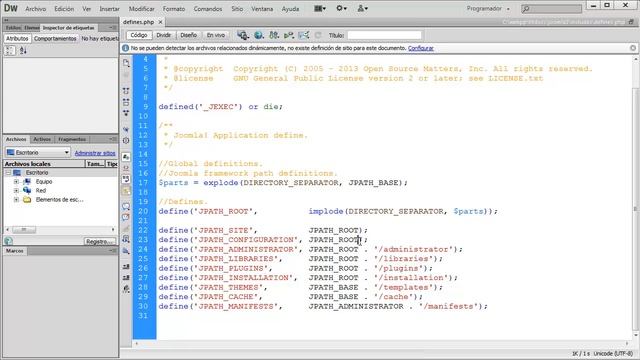Switch to Archivos panel tab
Viewport: 640px width, 360px height.
pyautogui.click(x=16, y=139)
